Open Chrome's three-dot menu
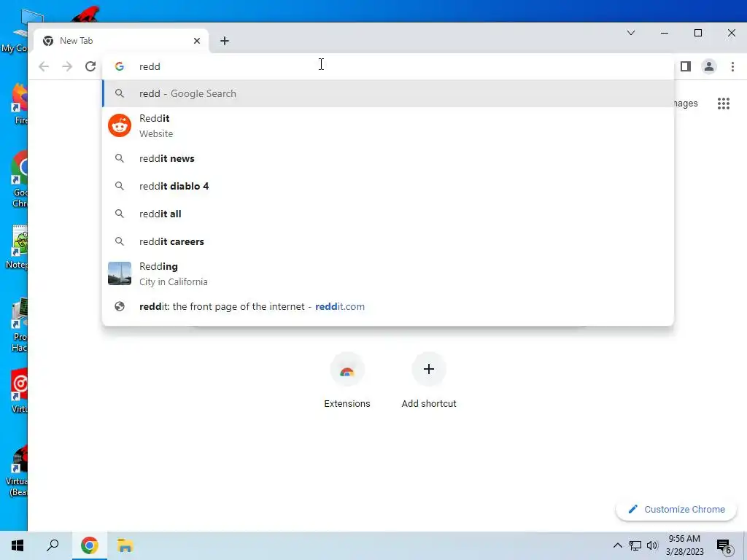 click(x=732, y=66)
